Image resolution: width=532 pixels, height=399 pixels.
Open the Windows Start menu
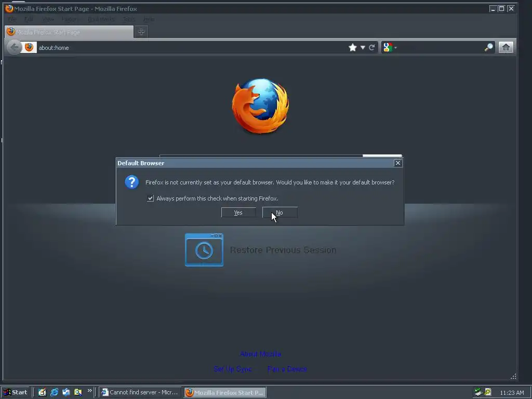15,392
